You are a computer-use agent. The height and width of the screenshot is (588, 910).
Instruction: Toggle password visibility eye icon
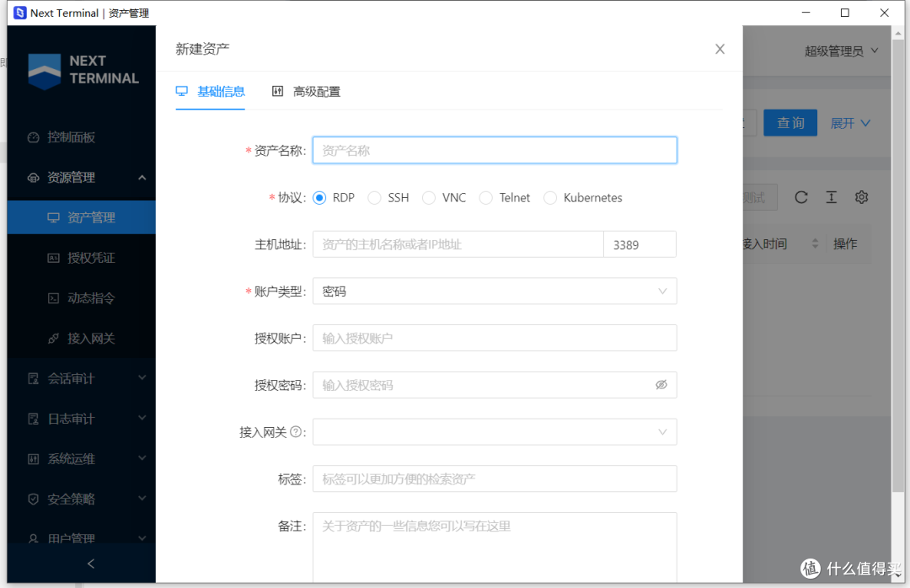click(661, 385)
